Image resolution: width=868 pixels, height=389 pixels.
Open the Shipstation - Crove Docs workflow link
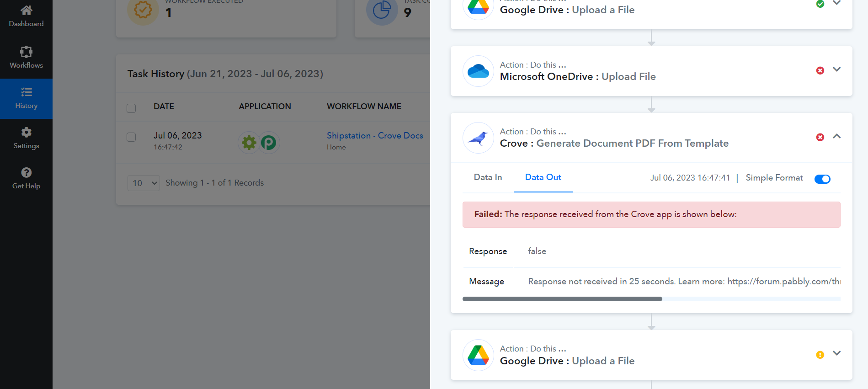[375, 135]
